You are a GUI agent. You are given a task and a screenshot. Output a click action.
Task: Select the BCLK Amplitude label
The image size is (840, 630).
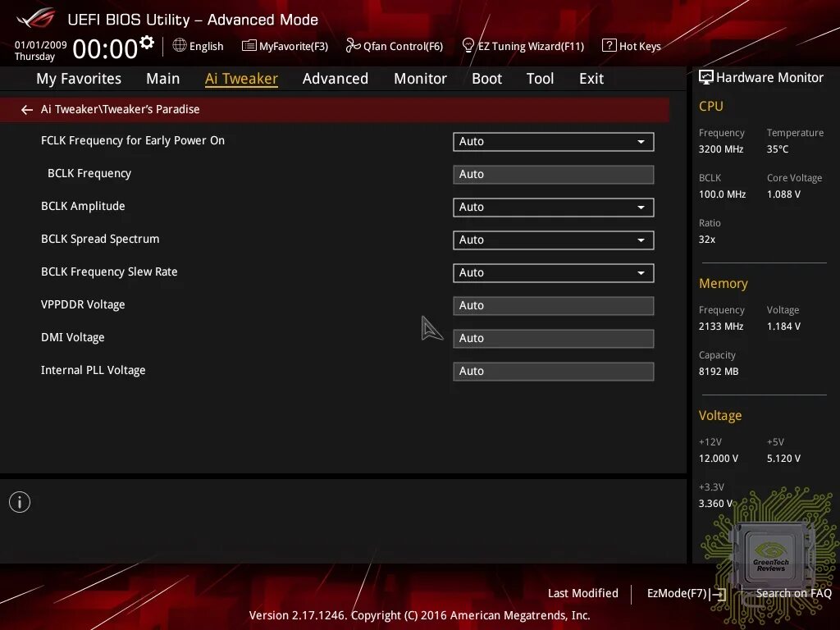click(83, 206)
